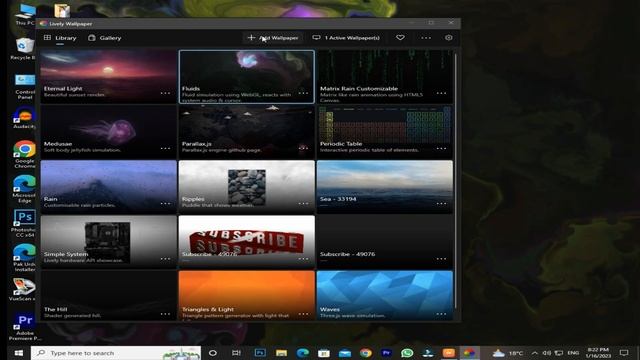640x360 pixels.
Task: Open options menu for Periodic Table
Action: coord(441,148)
